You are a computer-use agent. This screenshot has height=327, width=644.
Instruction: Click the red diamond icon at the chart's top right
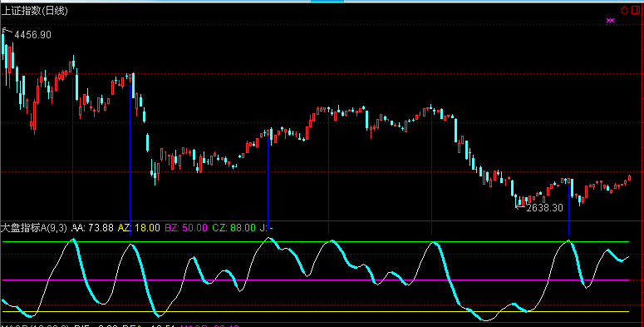pyautogui.click(x=624, y=10)
